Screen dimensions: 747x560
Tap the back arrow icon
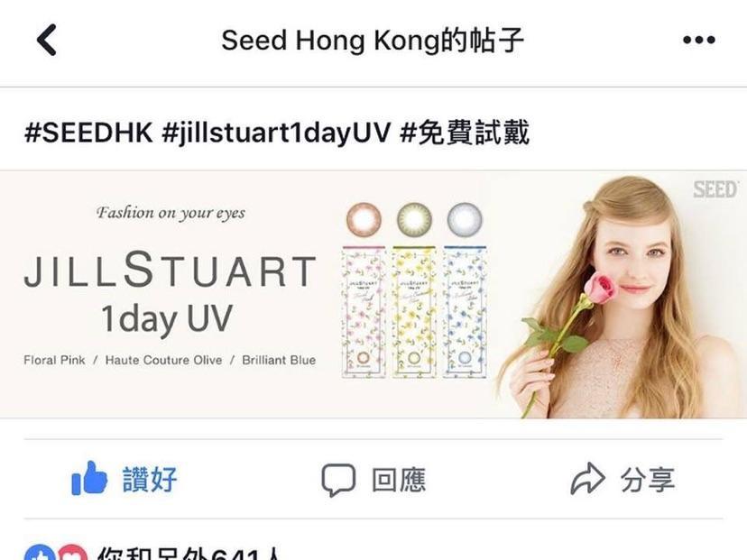coord(47,40)
